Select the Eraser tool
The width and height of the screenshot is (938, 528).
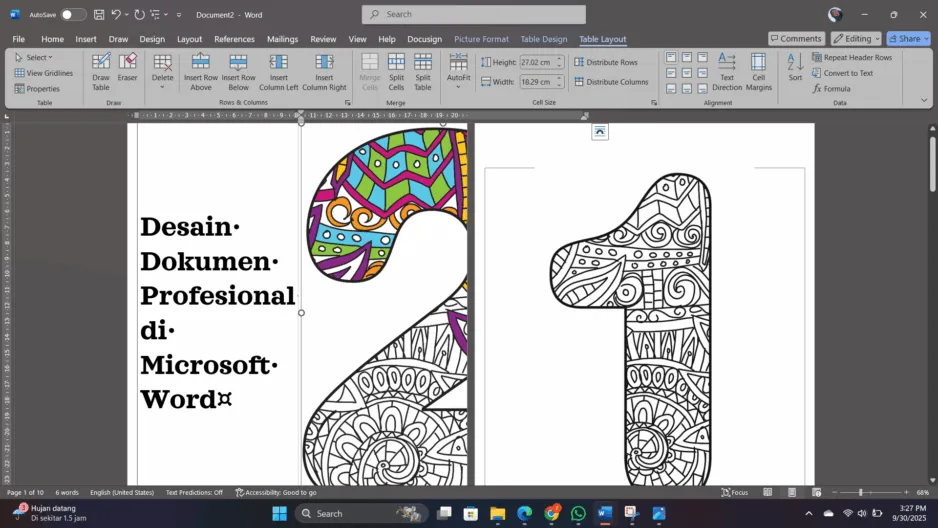pyautogui.click(x=127, y=67)
